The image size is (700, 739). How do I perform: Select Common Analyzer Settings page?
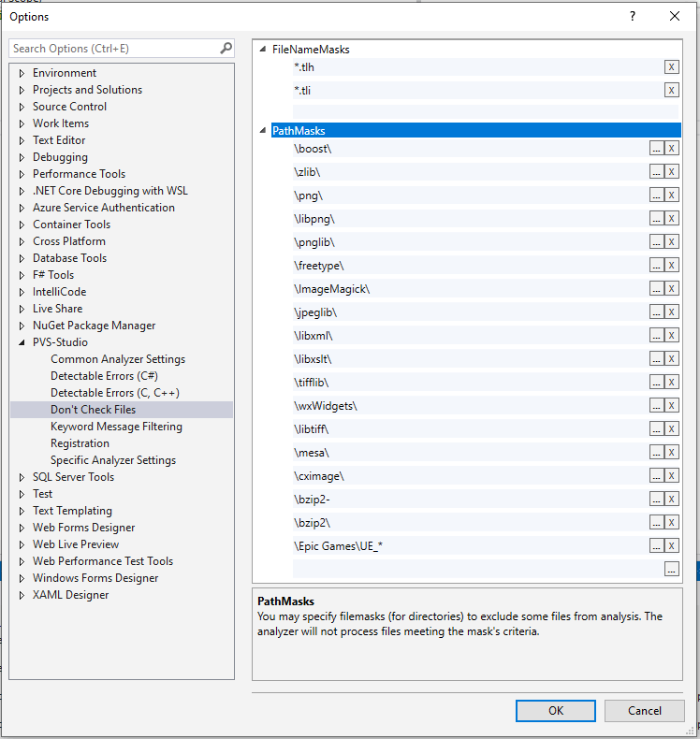(x=118, y=359)
